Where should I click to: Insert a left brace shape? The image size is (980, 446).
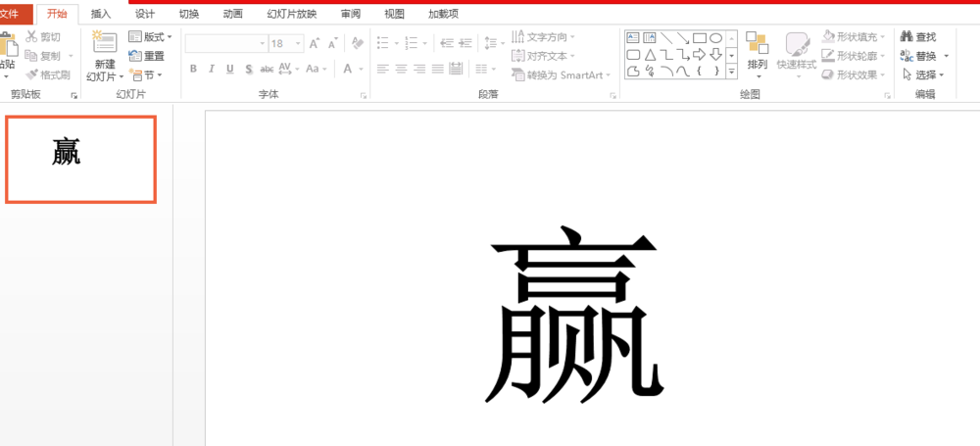click(700, 71)
